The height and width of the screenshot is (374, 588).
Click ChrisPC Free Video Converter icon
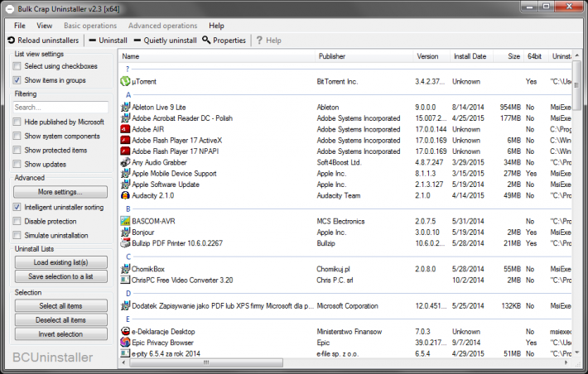click(x=125, y=280)
